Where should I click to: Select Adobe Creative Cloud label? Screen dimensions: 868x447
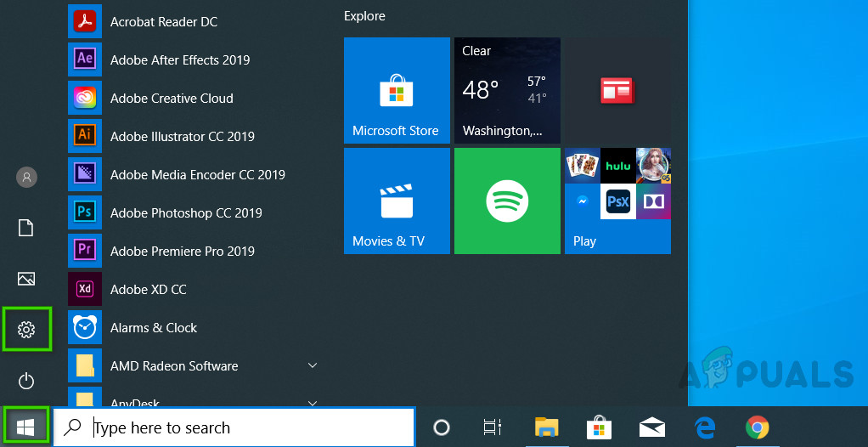tap(172, 98)
